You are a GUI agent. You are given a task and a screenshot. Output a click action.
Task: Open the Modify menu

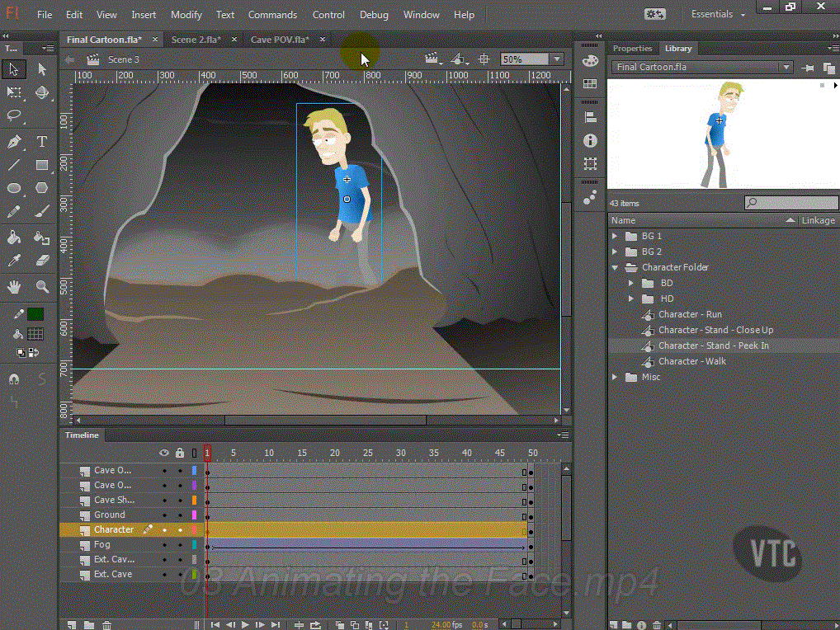pos(186,15)
